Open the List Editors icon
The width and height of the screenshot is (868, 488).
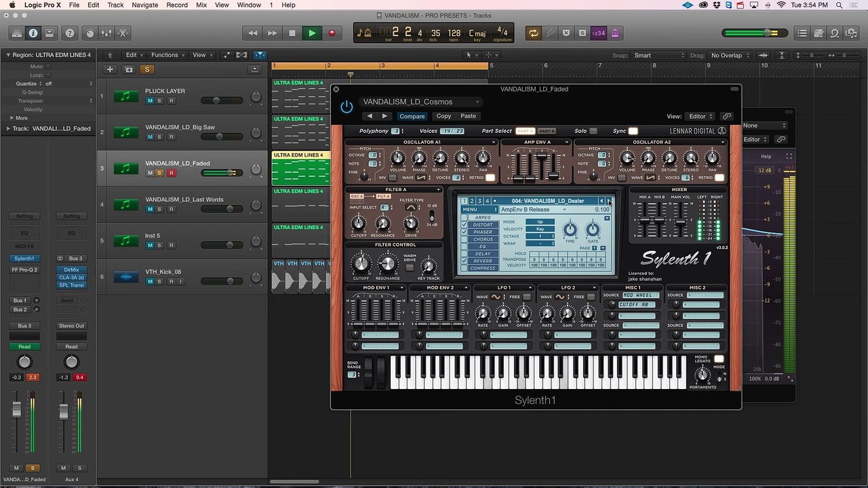(802, 33)
